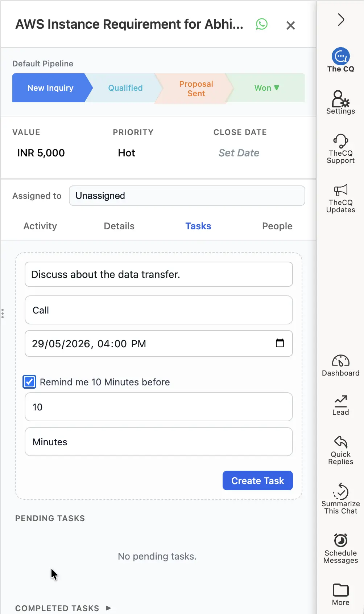Switch to the Tasks tab
The image size is (364, 614).
pos(198,226)
